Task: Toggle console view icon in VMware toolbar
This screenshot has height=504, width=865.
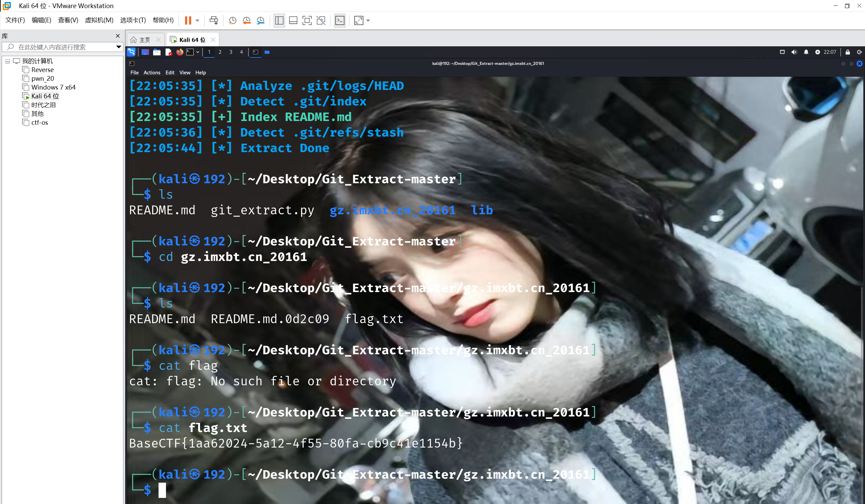Action: tap(340, 21)
